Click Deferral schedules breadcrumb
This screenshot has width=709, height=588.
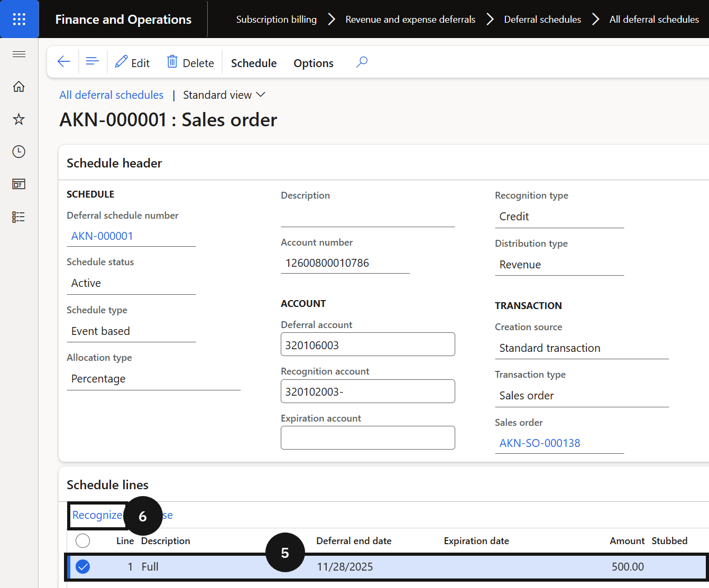point(542,20)
